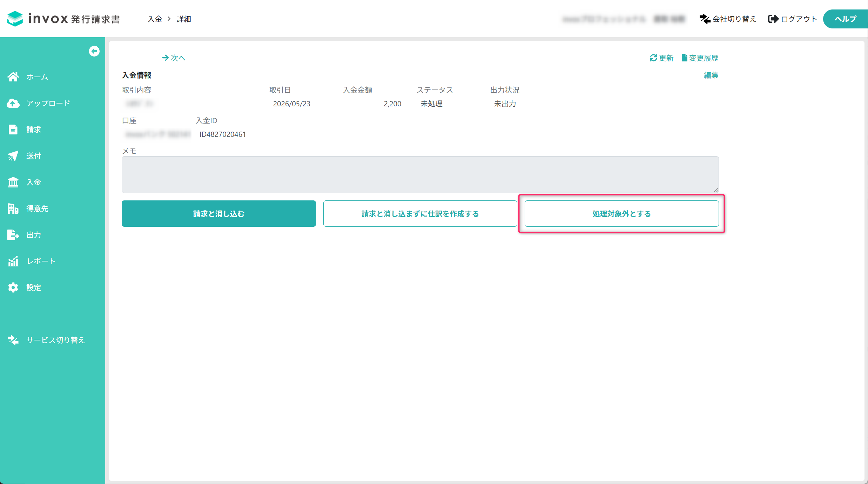Go to next record via 次へ

[x=174, y=58]
